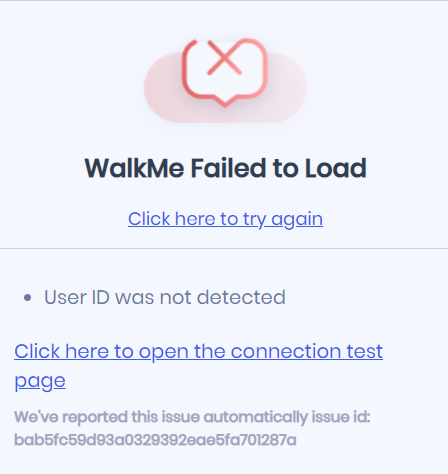Click the horizontal divider below try again link
This screenshot has width=448, height=474.
(x=224, y=248)
